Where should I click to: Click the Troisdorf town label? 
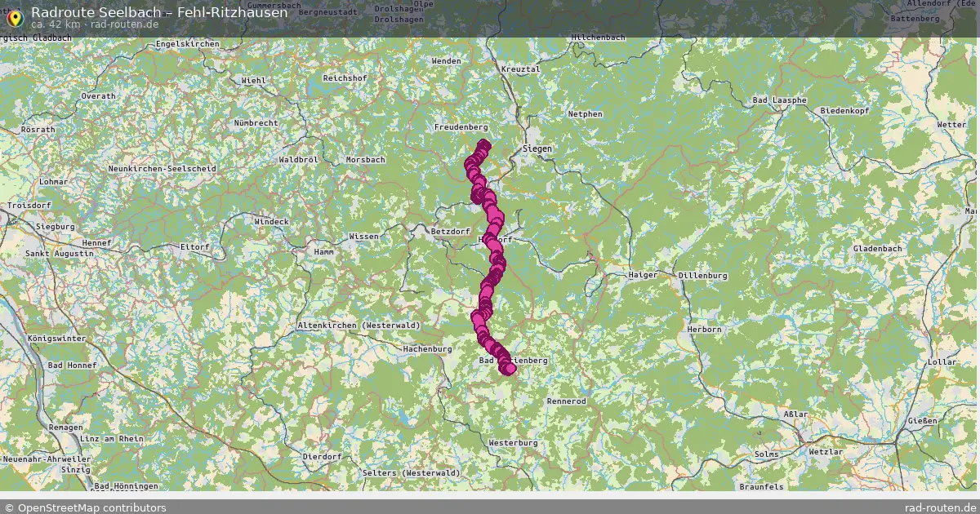click(x=28, y=207)
